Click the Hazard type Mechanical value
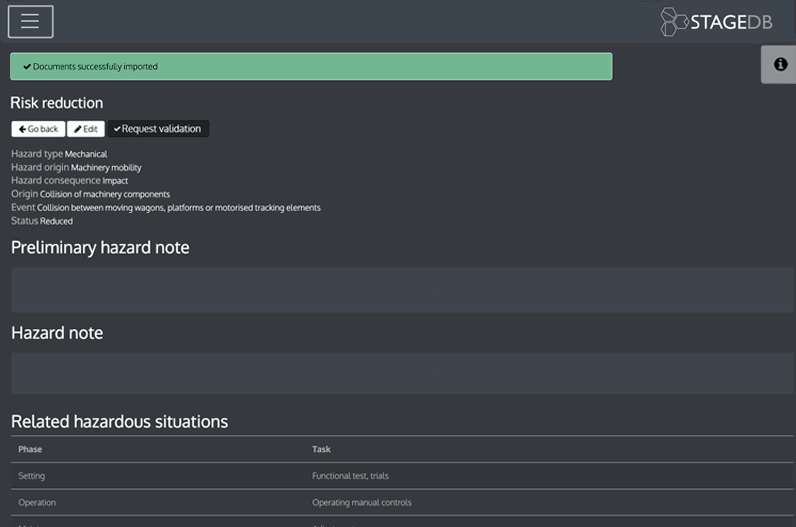The width and height of the screenshot is (796, 527). (86, 154)
